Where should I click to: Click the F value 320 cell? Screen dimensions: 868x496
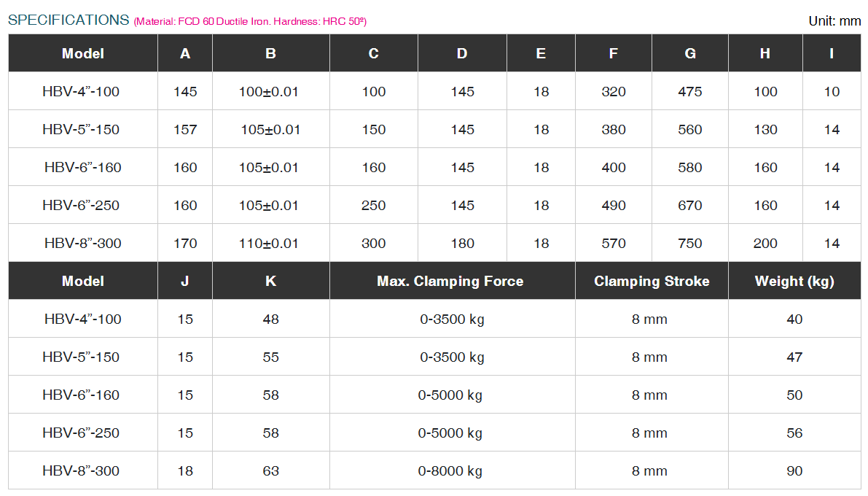click(614, 92)
